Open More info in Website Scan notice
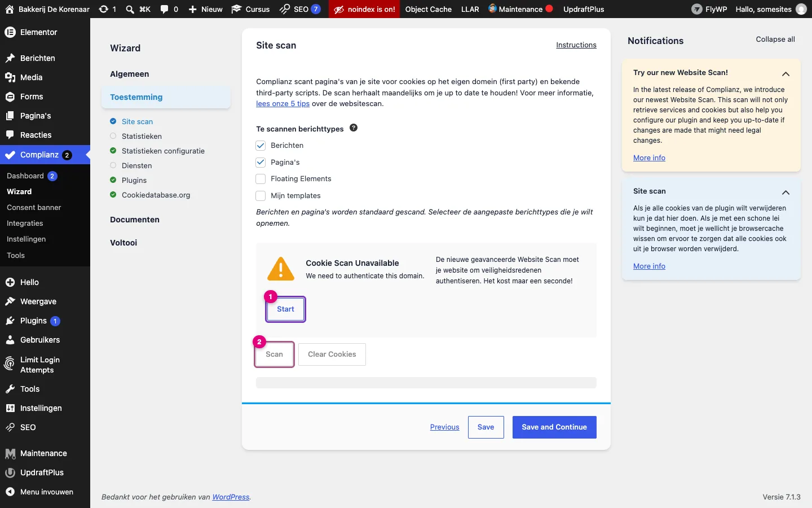This screenshot has width=812, height=508. [649, 158]
